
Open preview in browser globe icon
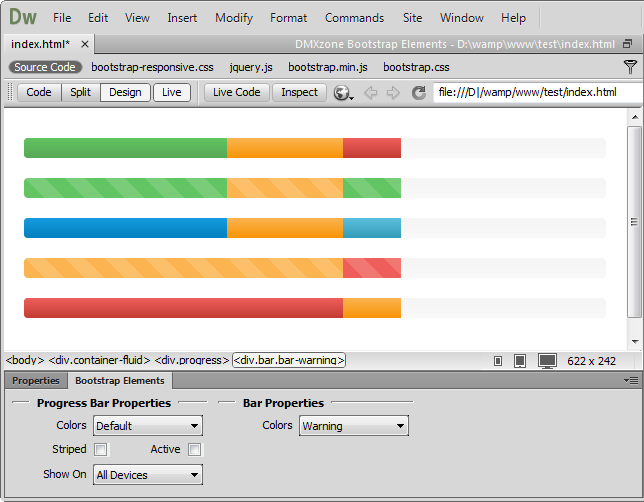coord(343,93)
